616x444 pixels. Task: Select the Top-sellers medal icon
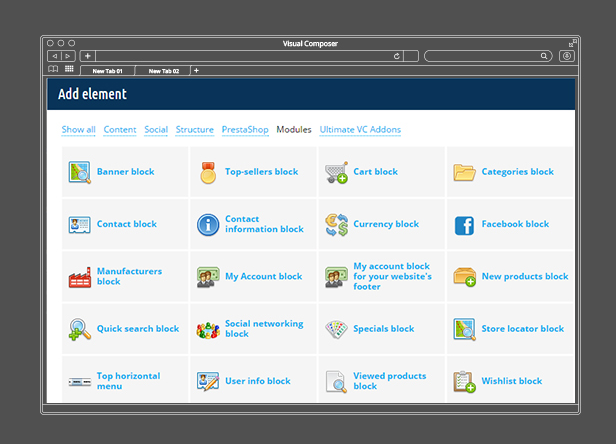[x=208, y=172]
